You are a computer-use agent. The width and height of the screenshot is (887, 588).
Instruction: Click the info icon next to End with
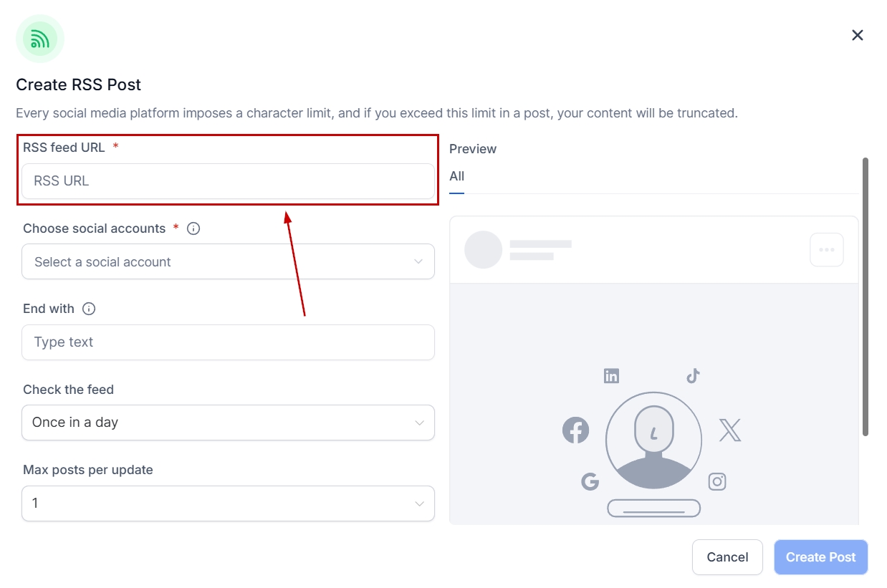click(x=89, y=309)
